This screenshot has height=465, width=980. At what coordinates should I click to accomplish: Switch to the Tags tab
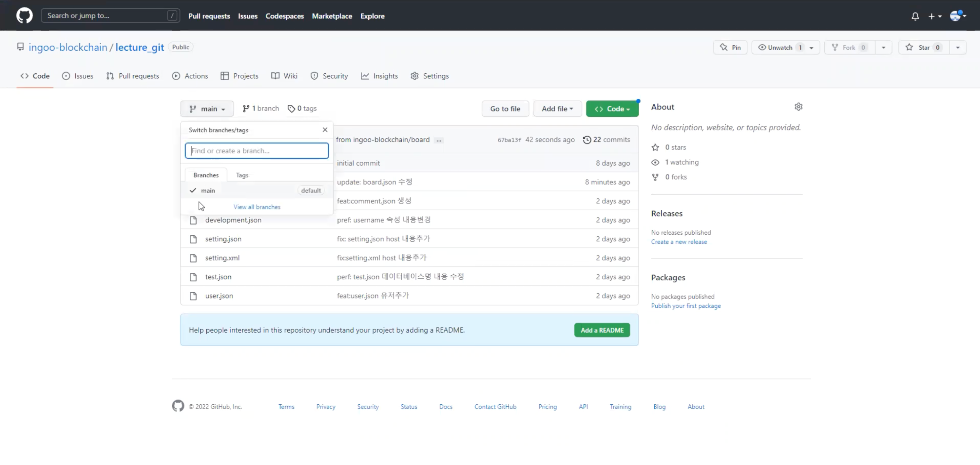(241, 175)
